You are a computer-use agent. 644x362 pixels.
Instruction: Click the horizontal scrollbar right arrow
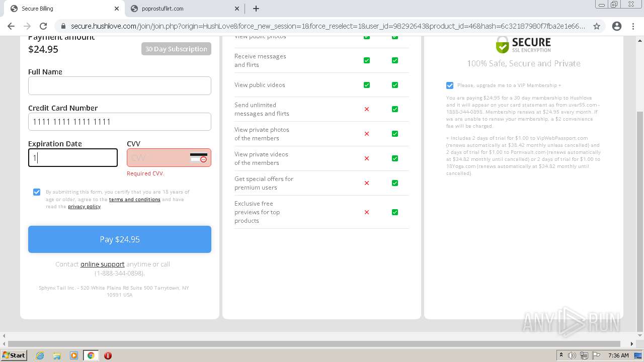[632, 344]
